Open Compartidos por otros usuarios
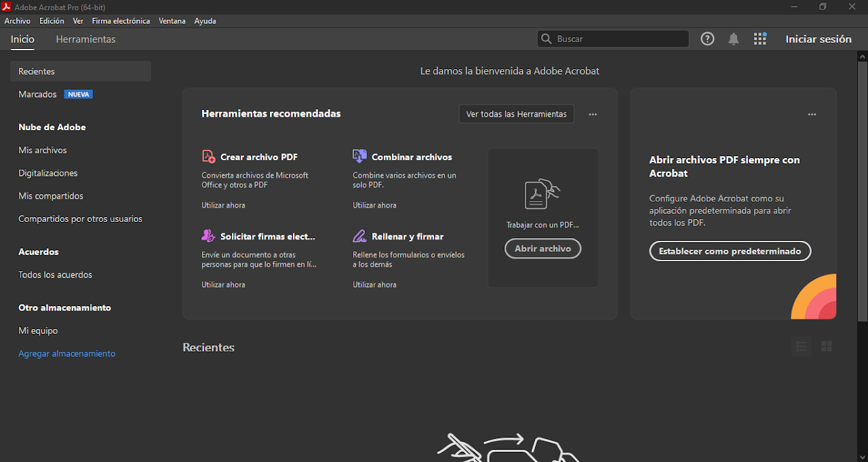The height and width of the screenshot is (462, 868). point(81,219)
